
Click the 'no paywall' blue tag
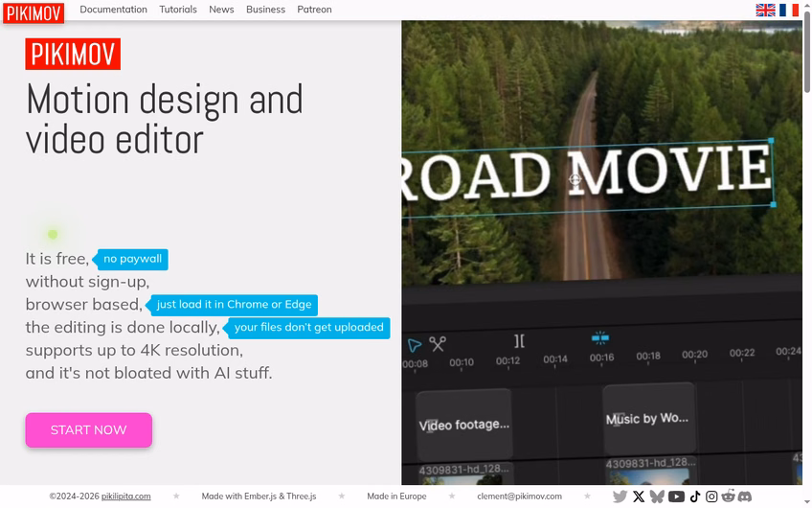tap(130, 259)
